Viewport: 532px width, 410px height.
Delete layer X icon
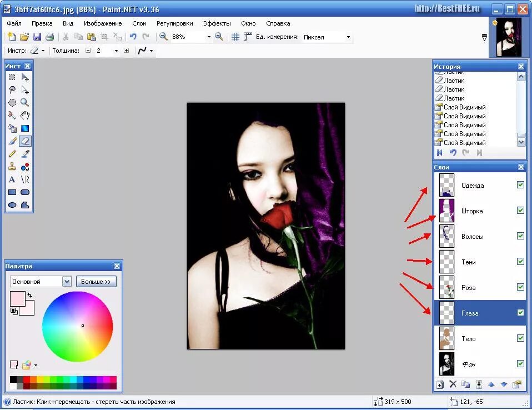[x=453, y=384]
